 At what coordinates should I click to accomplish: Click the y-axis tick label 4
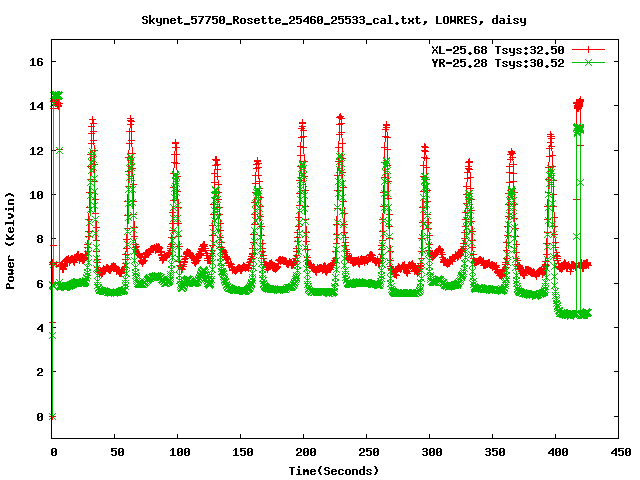[40, 328]
